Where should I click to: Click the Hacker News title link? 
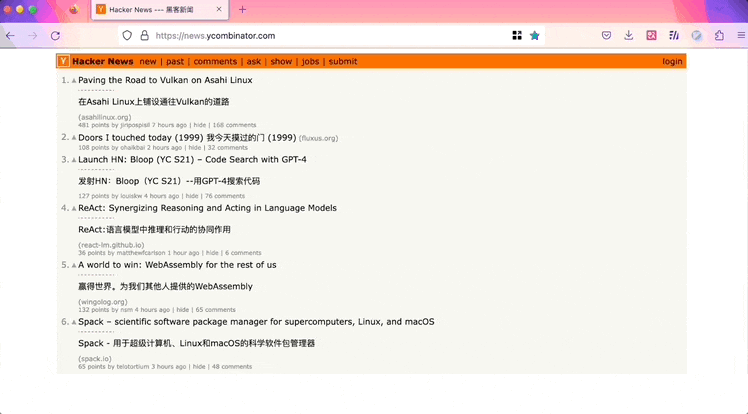103,62
